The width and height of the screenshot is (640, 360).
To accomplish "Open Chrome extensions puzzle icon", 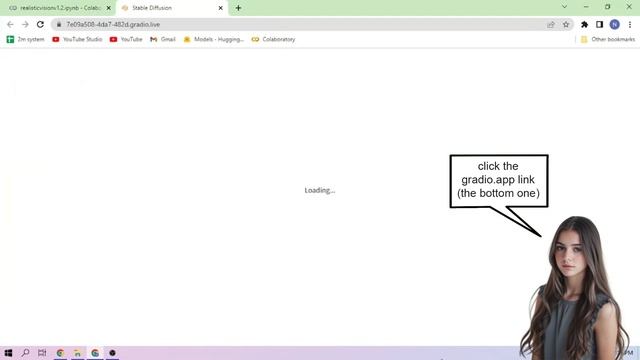I will [584, 24].
